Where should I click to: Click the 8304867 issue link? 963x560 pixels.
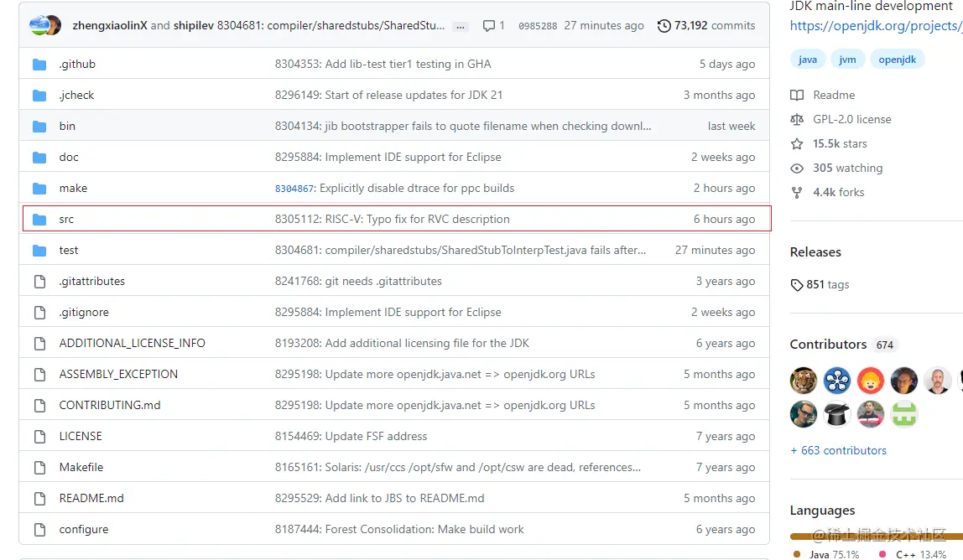point(294,189)
